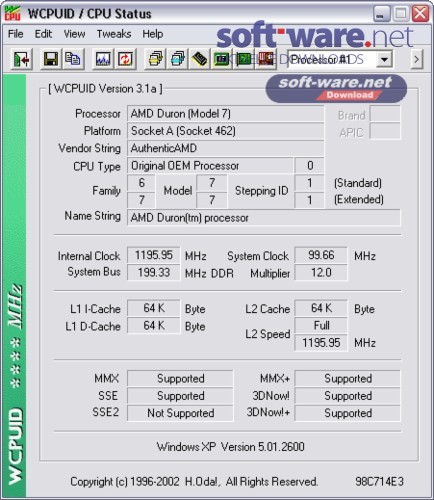Click the MMX Supported field
This screenshot has width=434, height=500.
click(x=180, y=379)
